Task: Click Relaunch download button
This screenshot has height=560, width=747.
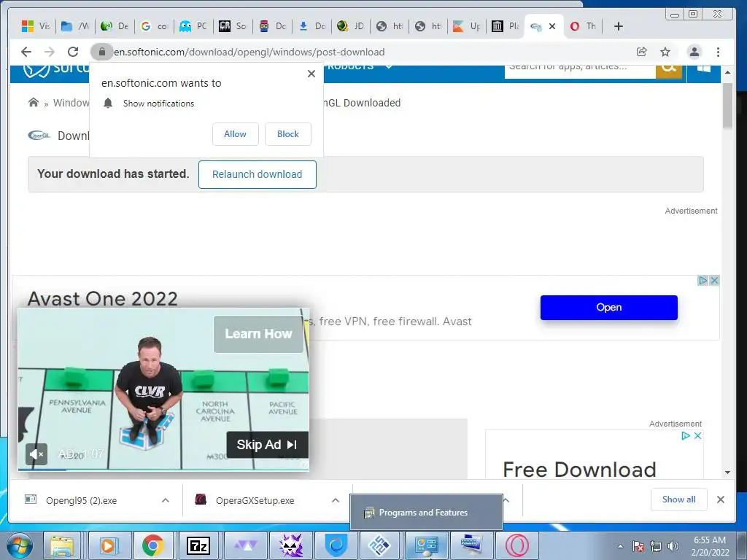Action: [x=258, y=174]
